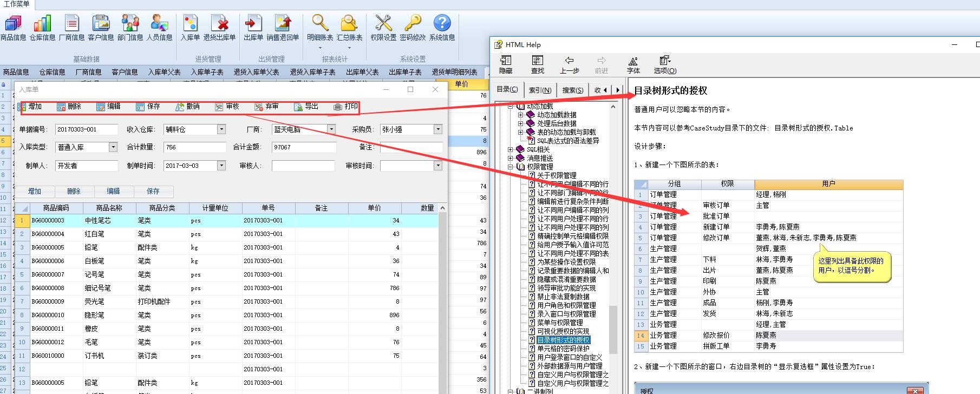
Task: Click lower 增加 detail button
Action: pyautogui.click(x=35, y=191)
